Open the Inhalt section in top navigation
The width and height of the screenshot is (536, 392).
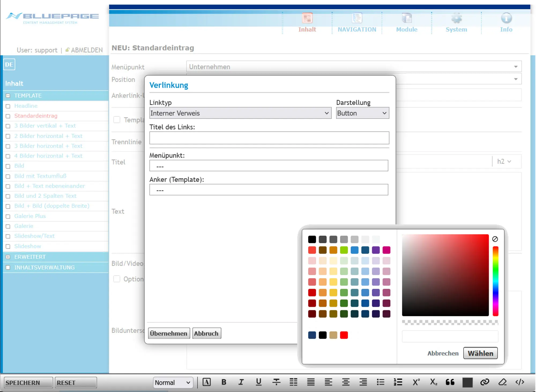tap(307, 23)
